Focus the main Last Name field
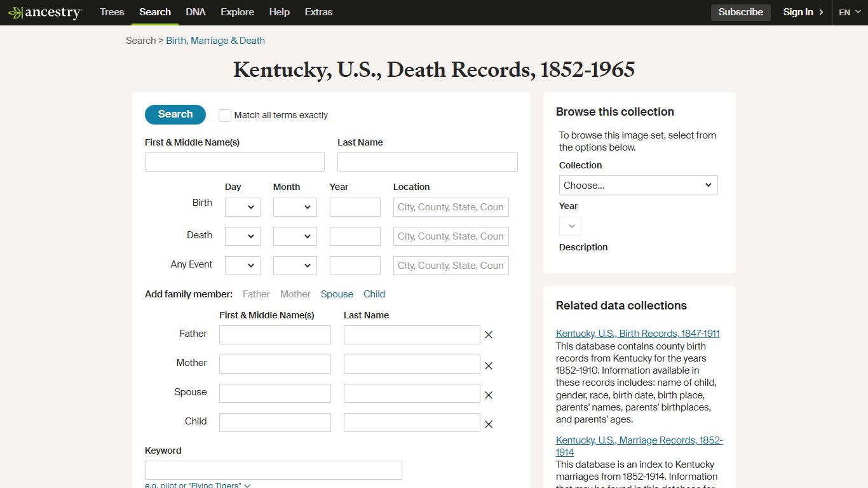 tap(428, 162)
